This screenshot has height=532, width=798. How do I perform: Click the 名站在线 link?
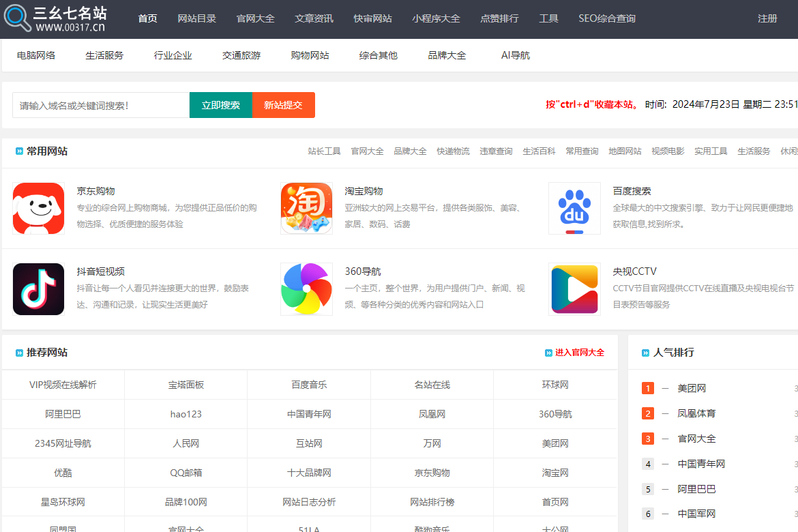[432, 385]
